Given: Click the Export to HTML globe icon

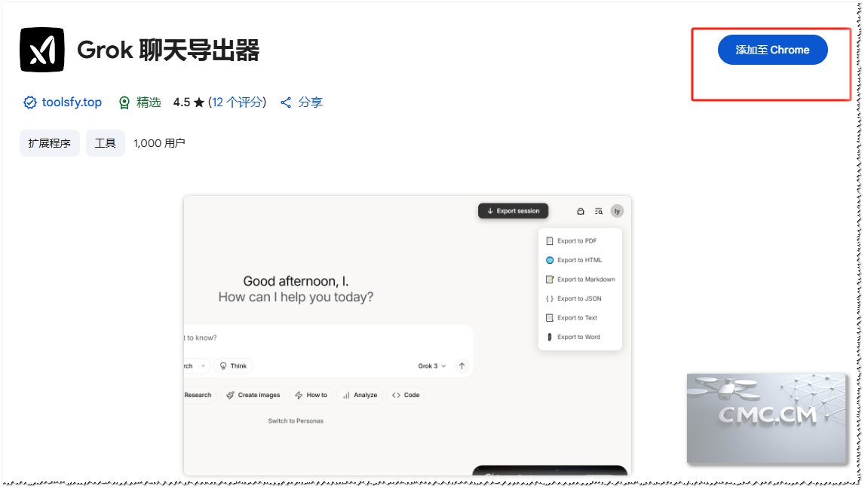Looking at the screenshot, I should click(x=550, y=260).
